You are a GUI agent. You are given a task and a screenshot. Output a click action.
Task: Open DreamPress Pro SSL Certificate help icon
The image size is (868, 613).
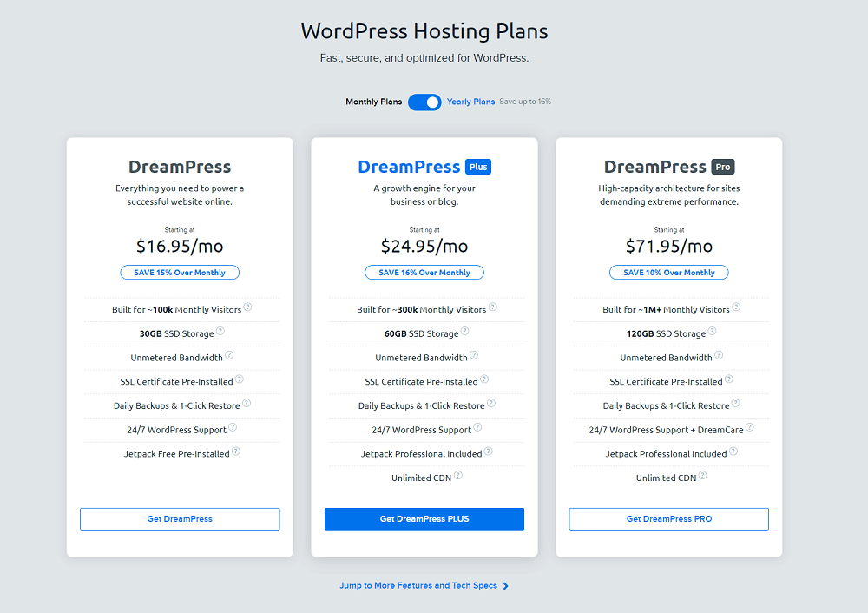pos(729,379)
